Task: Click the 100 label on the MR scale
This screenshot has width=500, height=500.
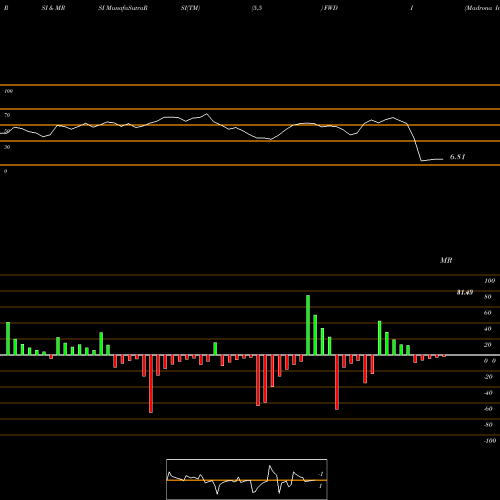Action: 489,281
